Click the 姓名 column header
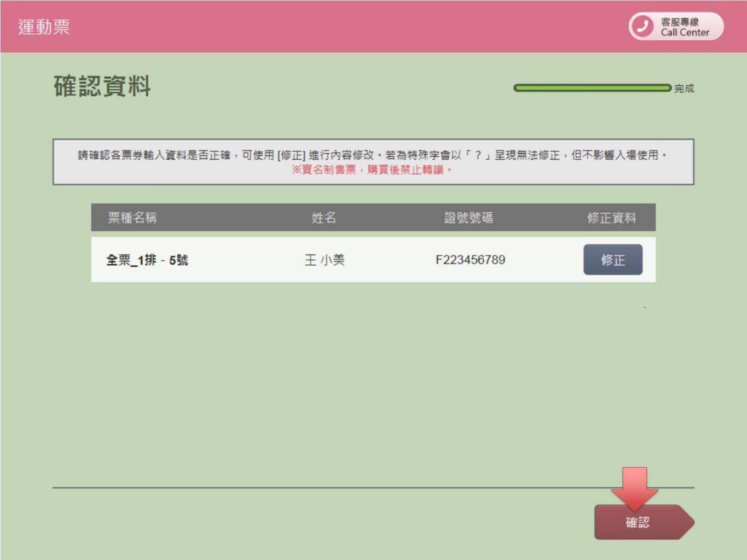The image size is (747, 560). tap(323, 218)
